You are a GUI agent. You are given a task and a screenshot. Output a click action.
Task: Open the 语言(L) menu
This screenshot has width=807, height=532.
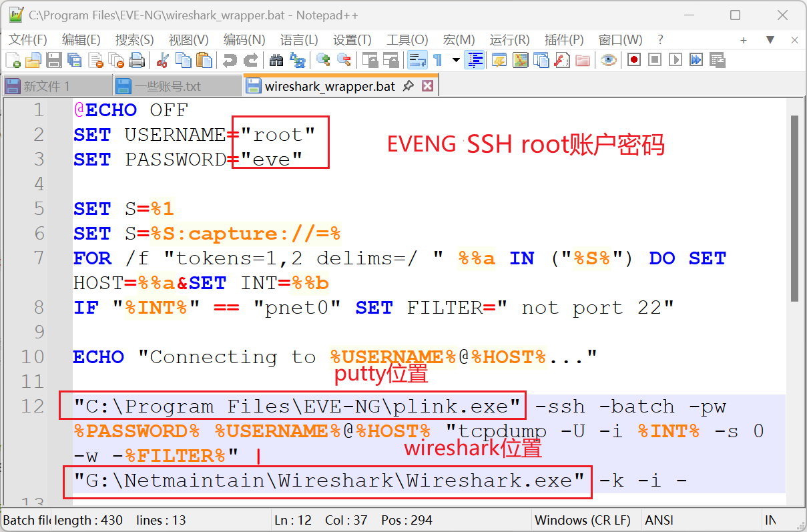coord(299,39)
